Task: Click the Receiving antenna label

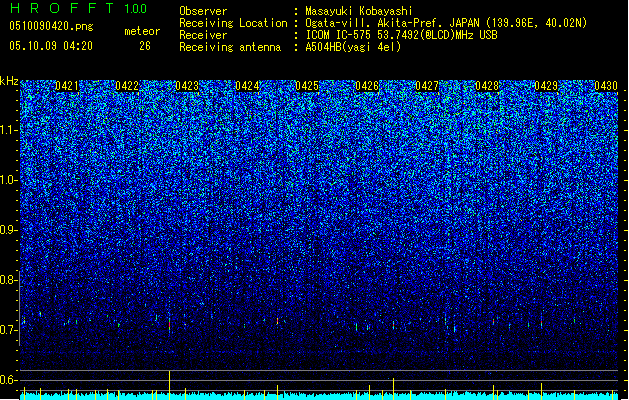Action: pos(230,47)
